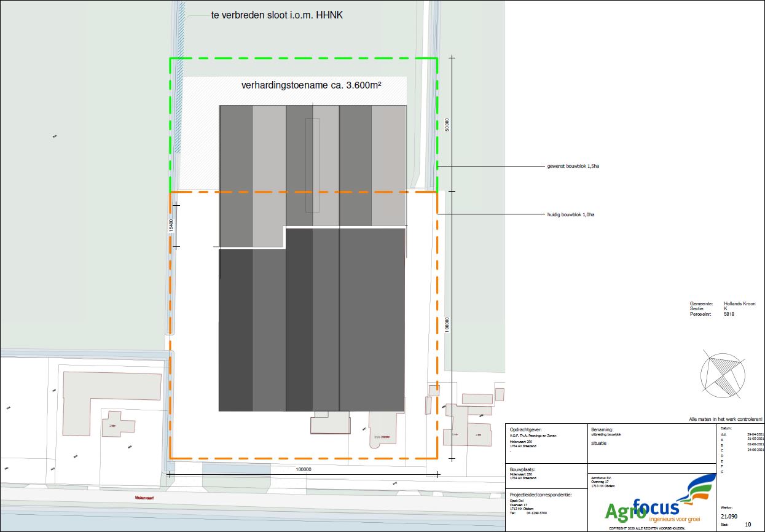The image size is (765, 532).
Task: Click the 15480 dimension label
Action: coord(171,225)
